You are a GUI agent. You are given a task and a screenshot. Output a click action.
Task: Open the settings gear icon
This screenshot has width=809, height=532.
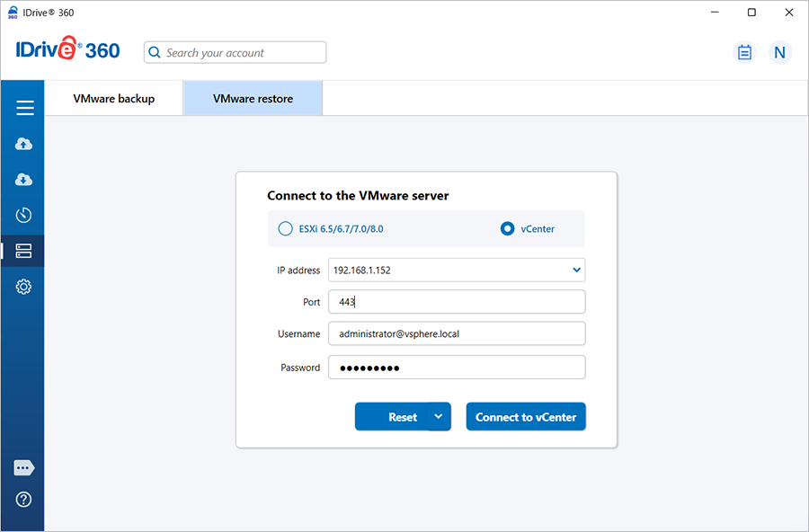(x=24, y=287)
